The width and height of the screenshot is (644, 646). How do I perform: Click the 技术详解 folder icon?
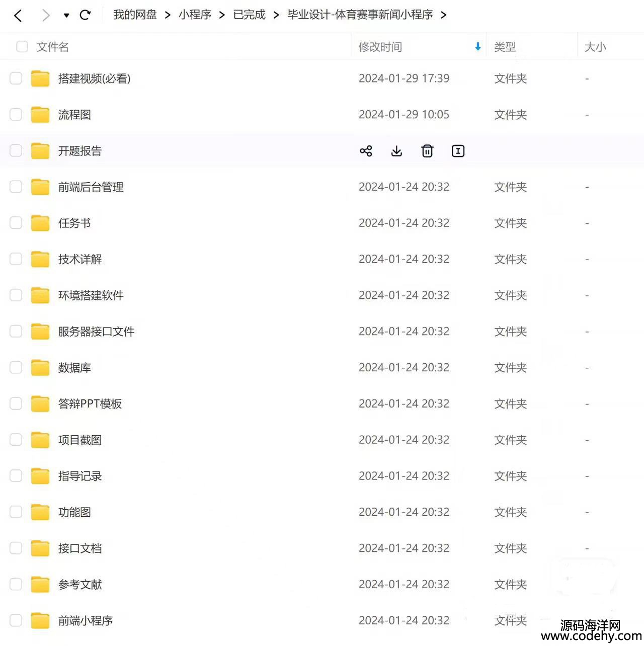click(x=40, y=259)
